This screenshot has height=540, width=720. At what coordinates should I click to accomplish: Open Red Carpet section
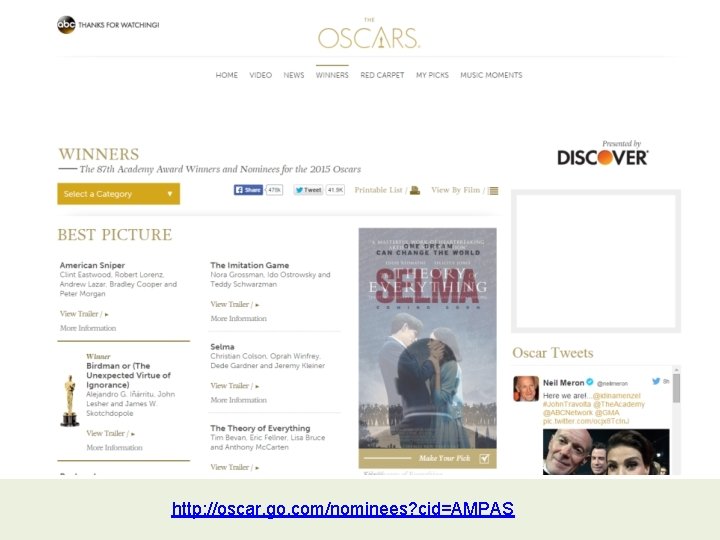point(382,75)
